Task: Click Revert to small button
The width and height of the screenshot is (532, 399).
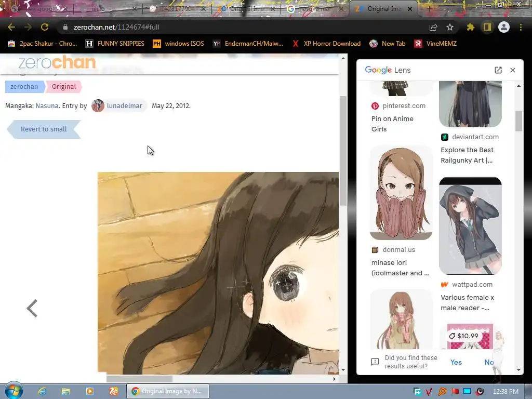Action: click(x=44, y=129)
